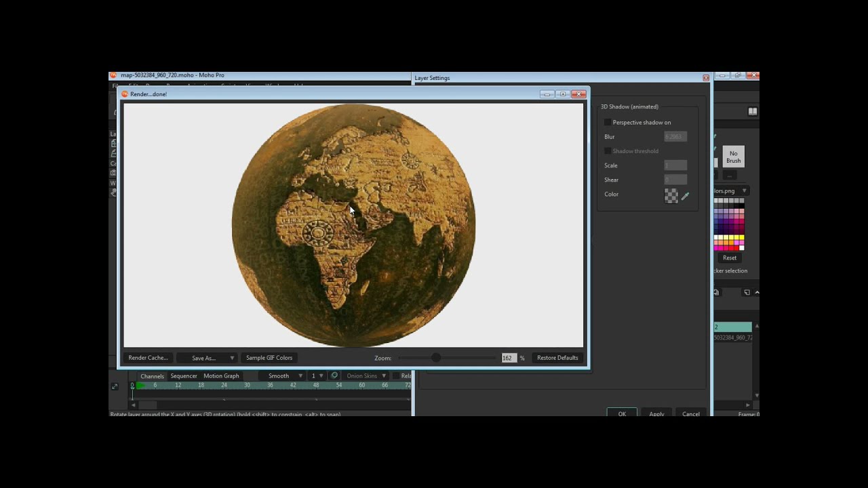Click Sample GIF Colors button
The image size is (868, 488).
click(269, 358)
